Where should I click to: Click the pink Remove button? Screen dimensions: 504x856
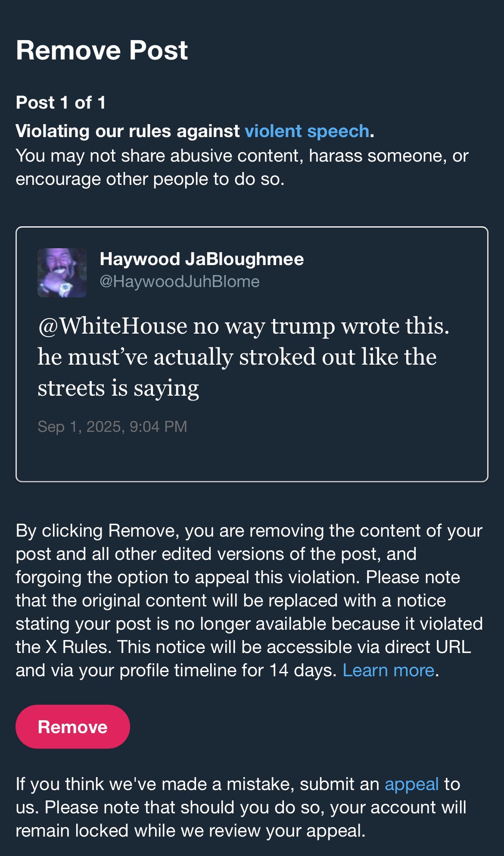[73, 727]
